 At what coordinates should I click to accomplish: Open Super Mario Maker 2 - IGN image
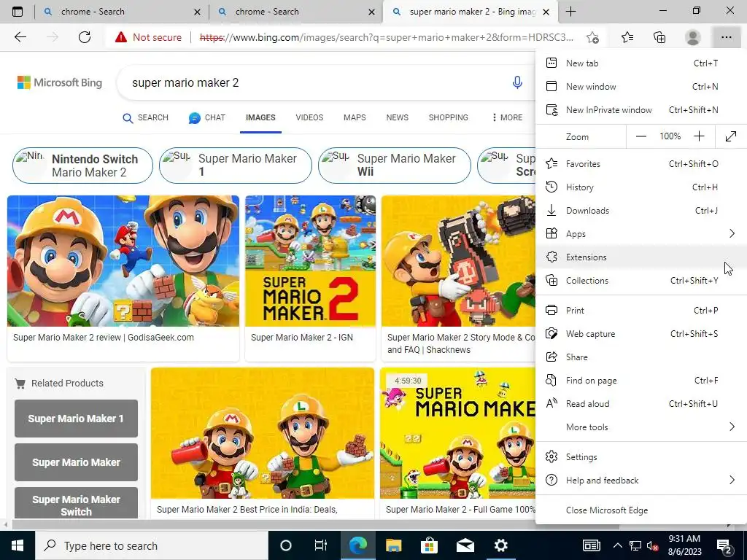[310, 261]
